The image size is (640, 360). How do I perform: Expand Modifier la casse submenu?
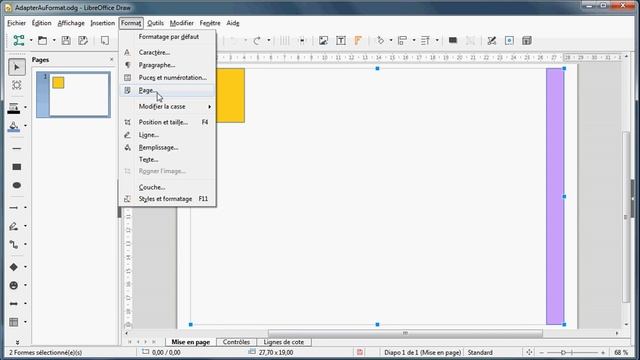tap(167, 107)
